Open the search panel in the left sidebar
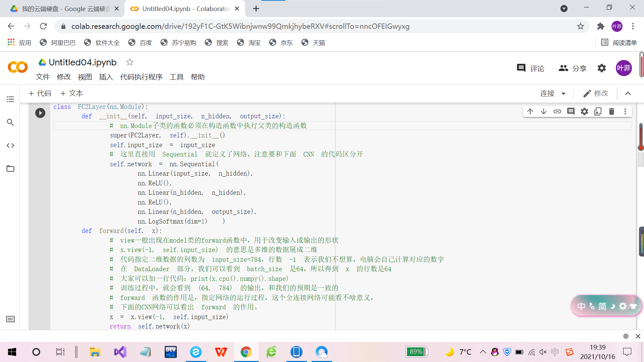The width and height of the screenshot is (644, 362). 10,122
